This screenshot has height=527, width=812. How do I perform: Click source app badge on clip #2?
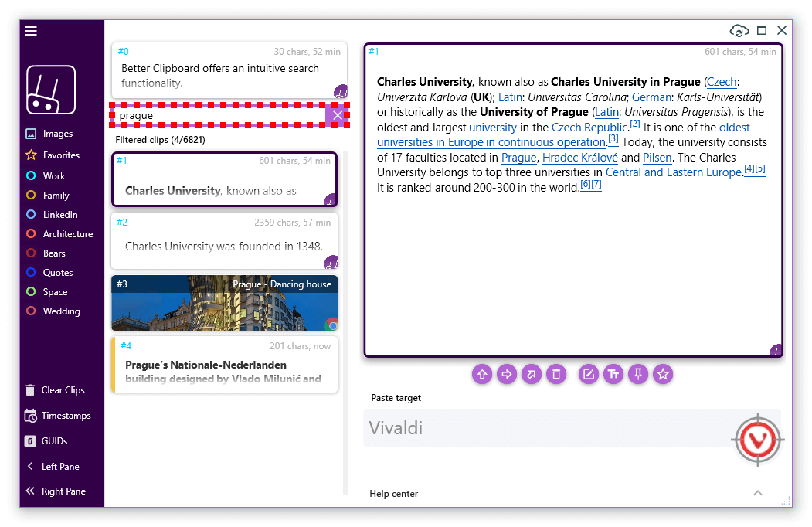331,262
